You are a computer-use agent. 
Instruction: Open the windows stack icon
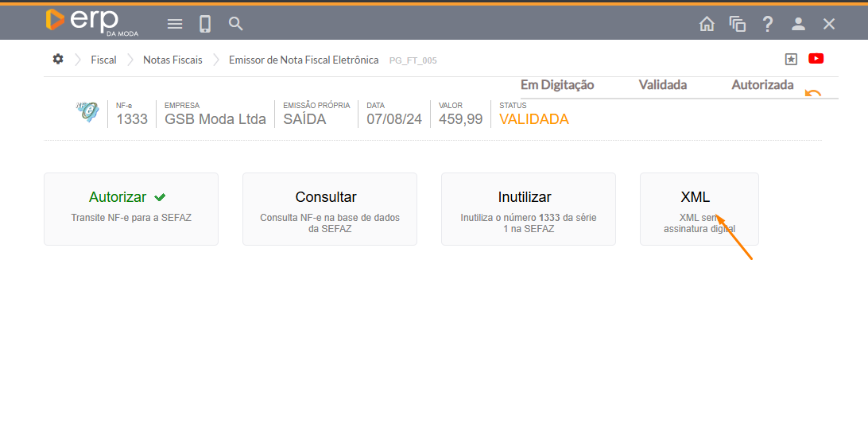coord(738,24)
